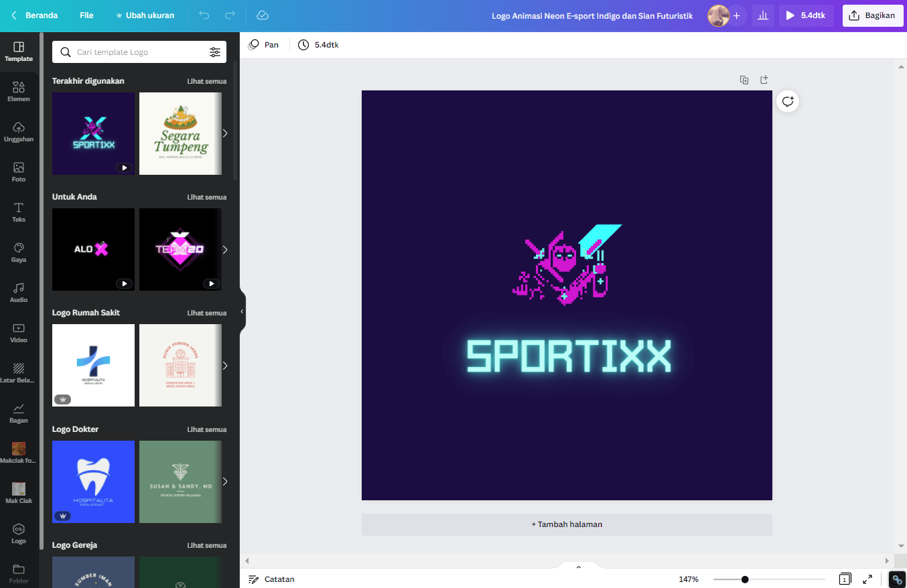The image size is (907, 588).
Task: Open the Elemen panel in the sidebar
Action: point(19,92)
